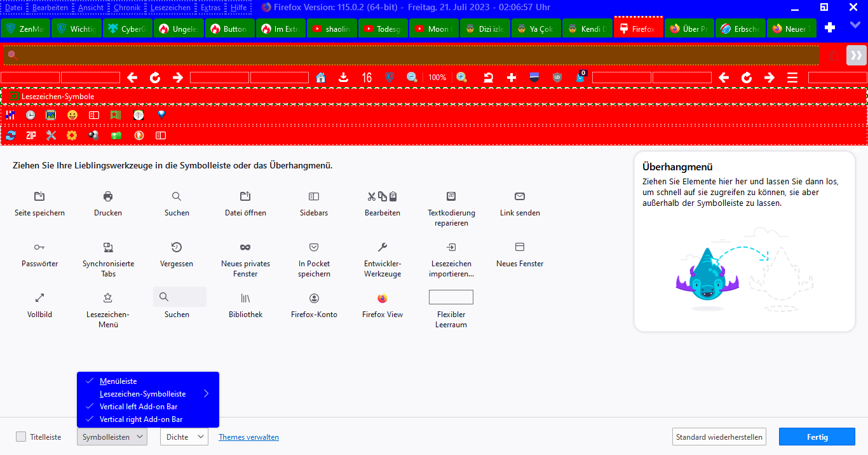Click the extension icon with the 0 badge
Screen dimensions: 868x455
click(x=581, y=78)
